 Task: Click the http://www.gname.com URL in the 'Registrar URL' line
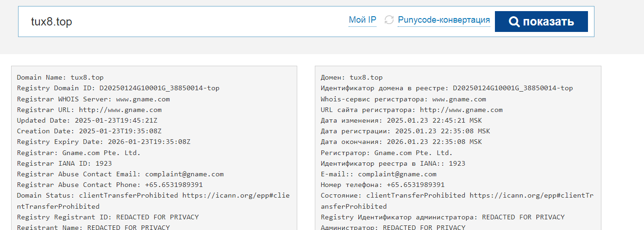pyautogui.click(x=120, y=110)
